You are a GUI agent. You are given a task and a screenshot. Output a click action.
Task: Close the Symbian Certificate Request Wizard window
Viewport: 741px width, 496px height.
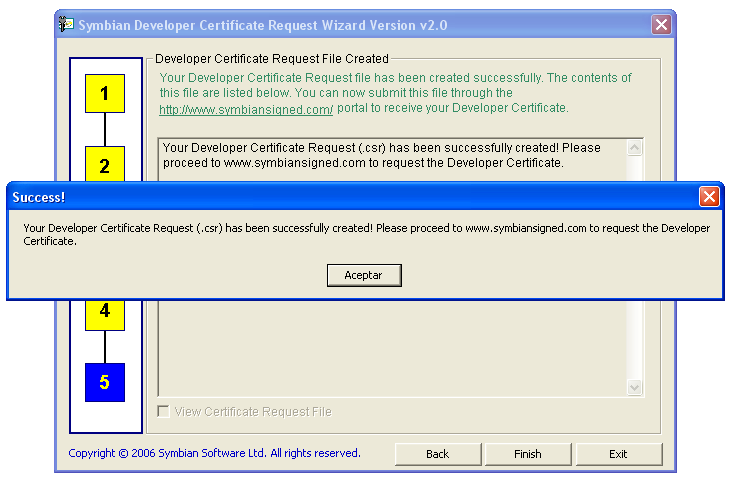coord(661,24)
